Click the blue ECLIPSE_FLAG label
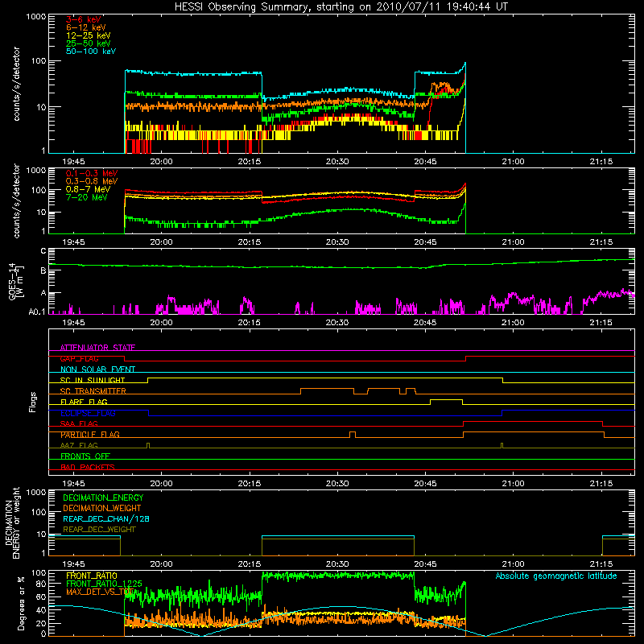 (x=88, y=413)
